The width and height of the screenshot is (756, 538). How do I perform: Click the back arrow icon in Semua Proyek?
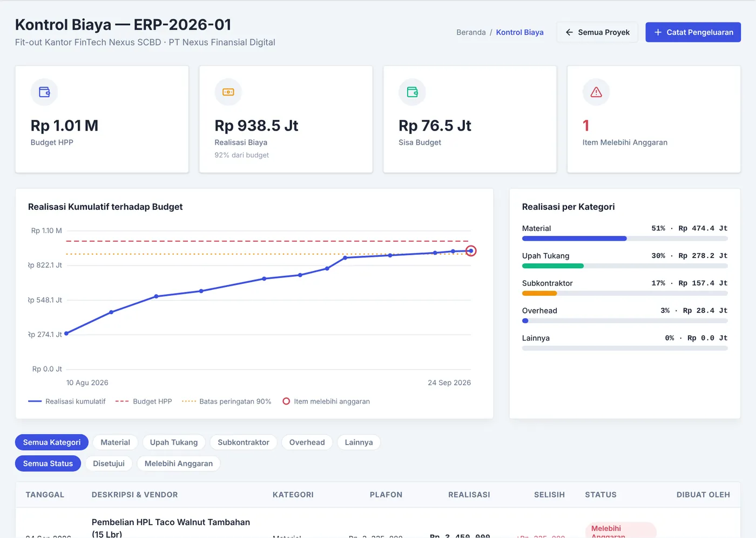click(569, 32)
